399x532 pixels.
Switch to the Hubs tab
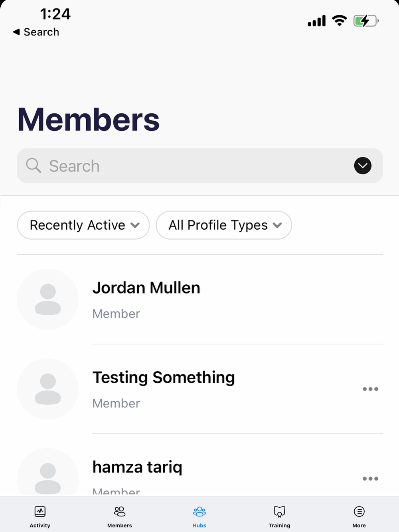click(x=199, y=512)
